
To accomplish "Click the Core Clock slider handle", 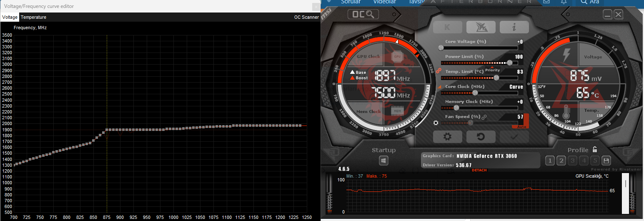I will (x=475, y=93).
